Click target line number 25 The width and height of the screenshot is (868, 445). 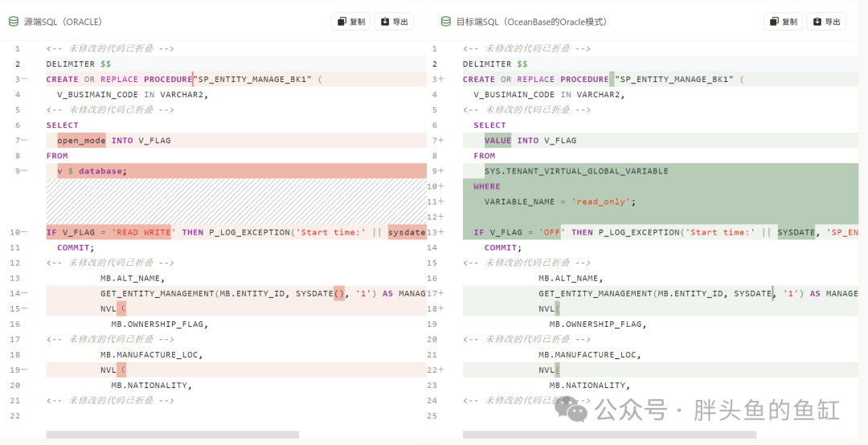[x=432, y=415]
